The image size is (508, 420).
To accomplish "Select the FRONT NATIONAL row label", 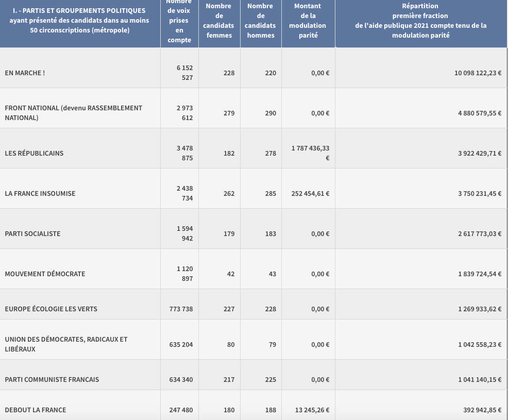I will click(73, 113).
